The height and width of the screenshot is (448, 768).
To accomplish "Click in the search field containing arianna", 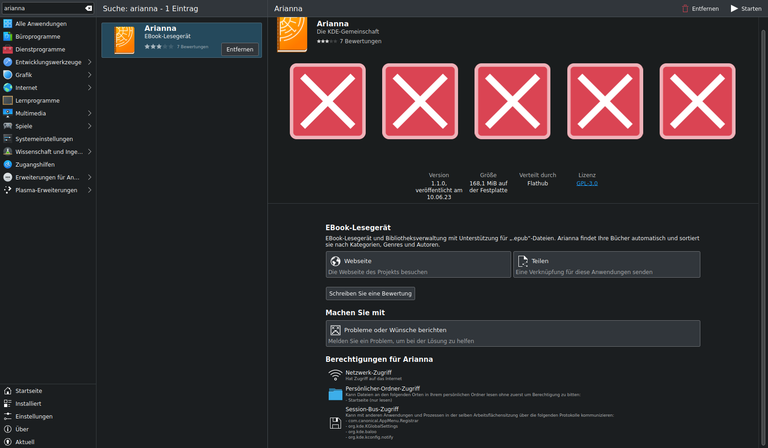I will coord(40,8).
